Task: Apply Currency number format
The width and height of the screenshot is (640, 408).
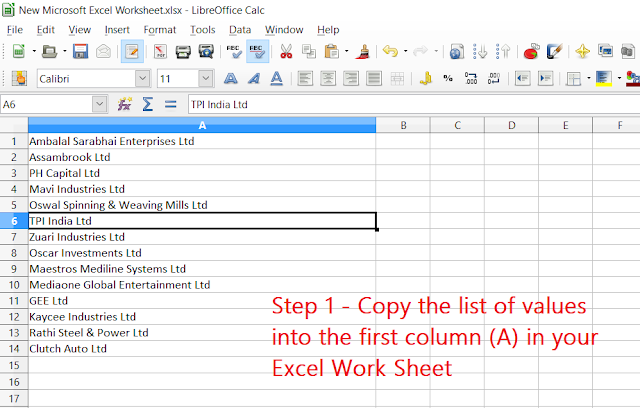Action: (425, 78)
